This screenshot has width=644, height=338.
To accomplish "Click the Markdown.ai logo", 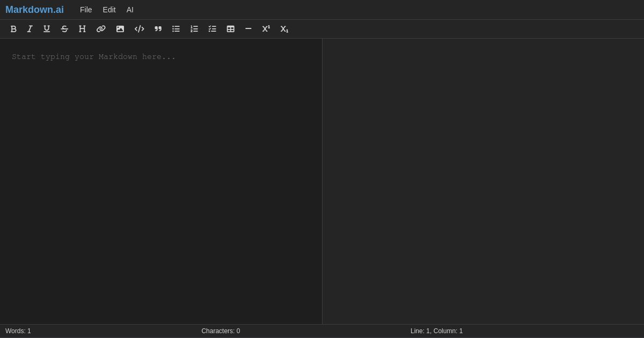I will click(34, 10).
